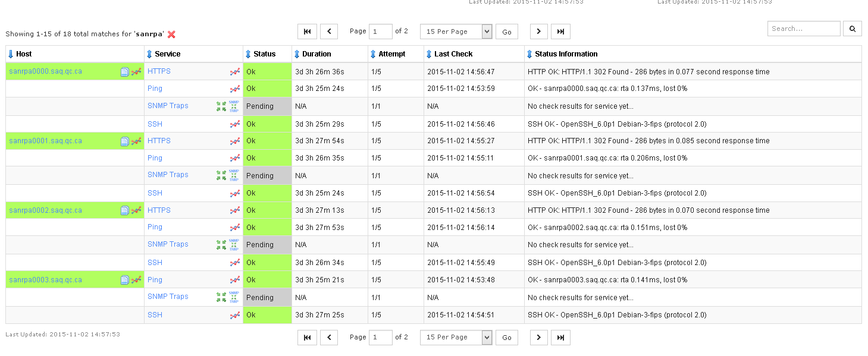Sort table by Status column

pyautogui.click(x=264, y=54)
